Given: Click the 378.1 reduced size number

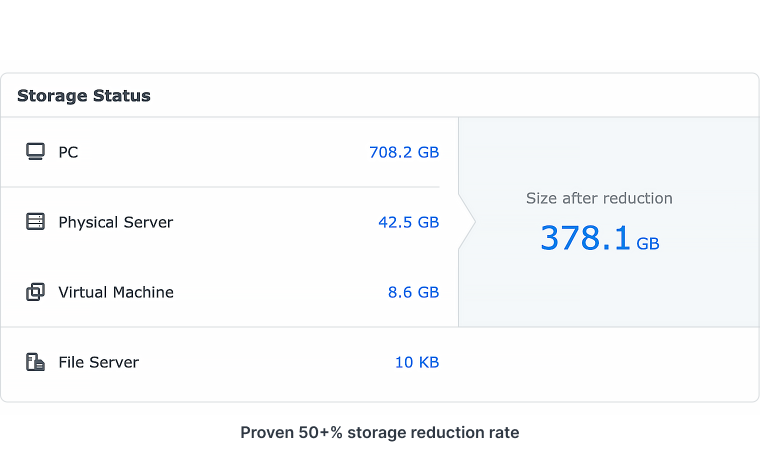Looking at the screenshot, I should click(585, 238).
